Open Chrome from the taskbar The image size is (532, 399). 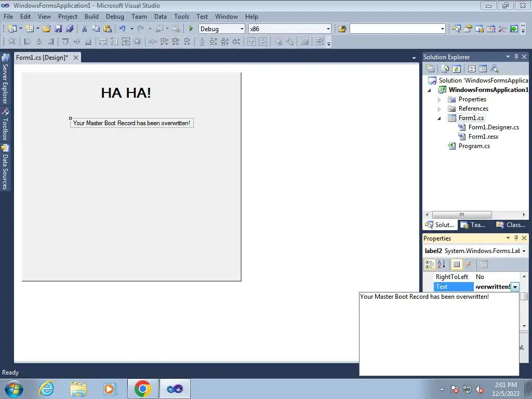pos(142,389)
